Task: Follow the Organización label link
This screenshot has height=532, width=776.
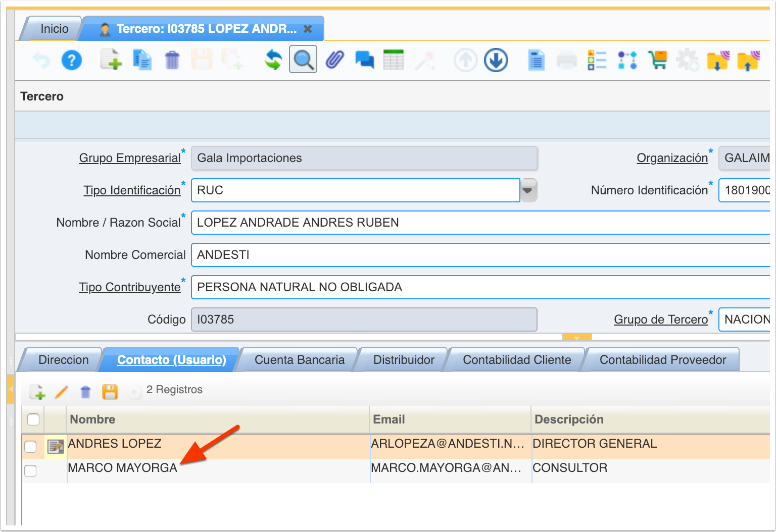Action: pyautogui.click(x=672, y=158)
